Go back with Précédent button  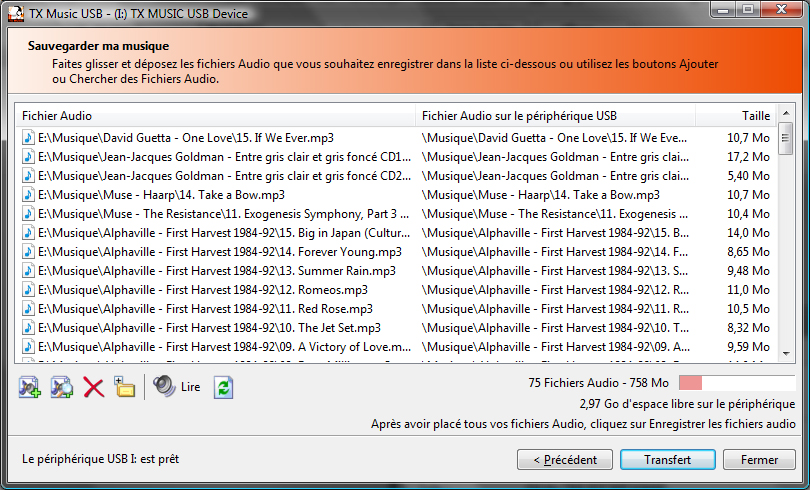565,460
